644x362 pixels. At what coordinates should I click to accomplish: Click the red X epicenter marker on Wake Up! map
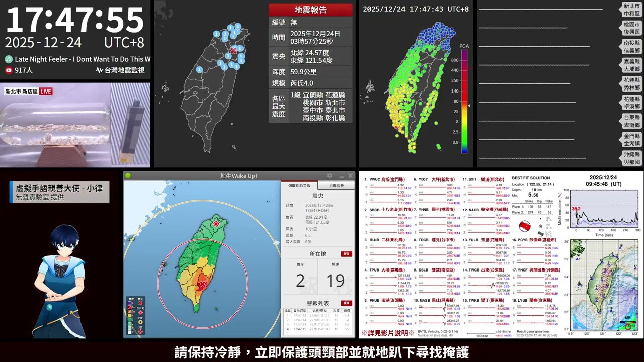tap(202, 285)
